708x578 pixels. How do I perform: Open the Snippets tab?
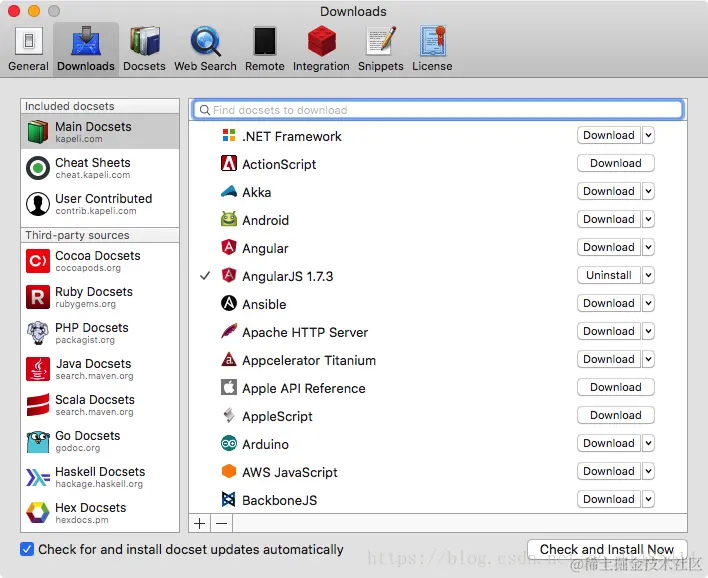tap(381, 49)
